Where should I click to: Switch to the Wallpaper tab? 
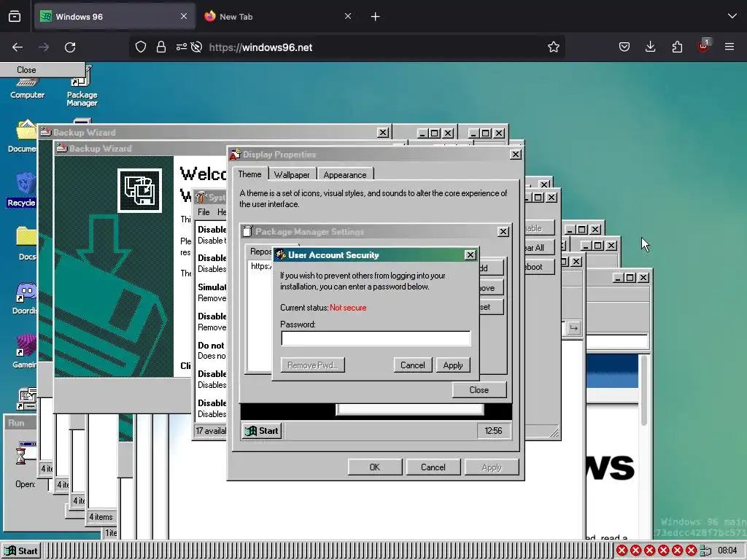[x=292, y=175]
